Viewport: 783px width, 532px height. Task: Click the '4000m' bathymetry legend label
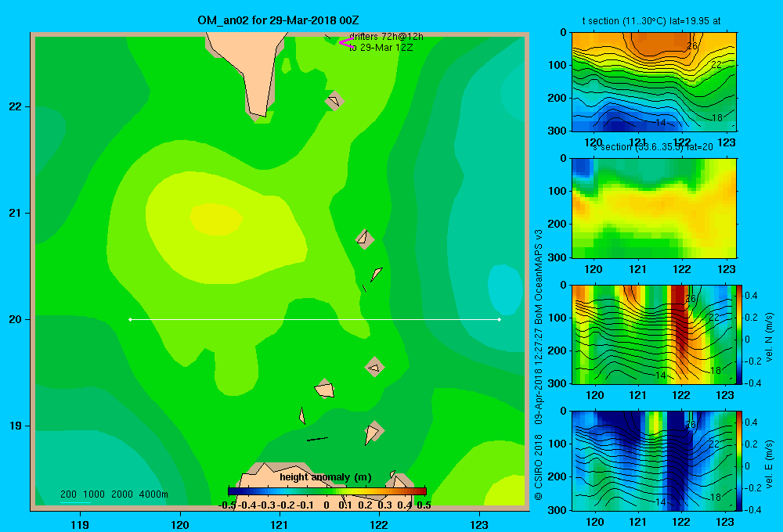(x=153, y=494)
